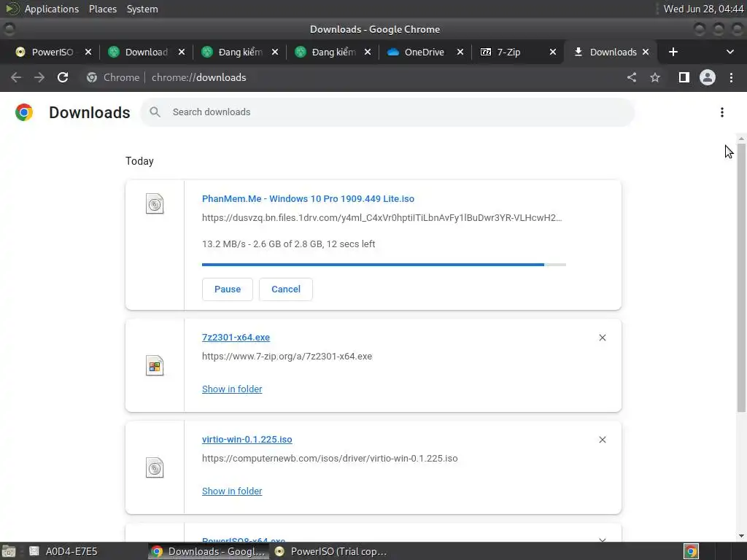The width and height of the screenshot is (747, 560).
Task: Click the 7z2301-x64.exe file icon
Action: pos(155,366)
